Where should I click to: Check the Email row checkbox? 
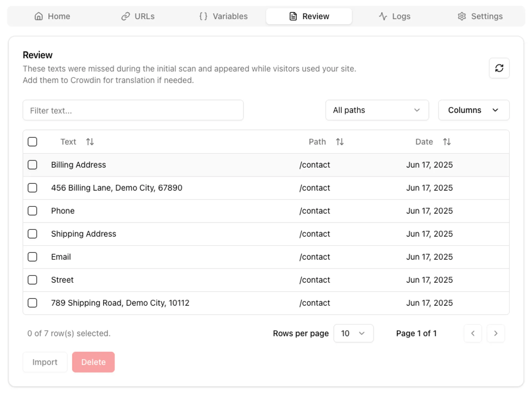tap(32, 257)
